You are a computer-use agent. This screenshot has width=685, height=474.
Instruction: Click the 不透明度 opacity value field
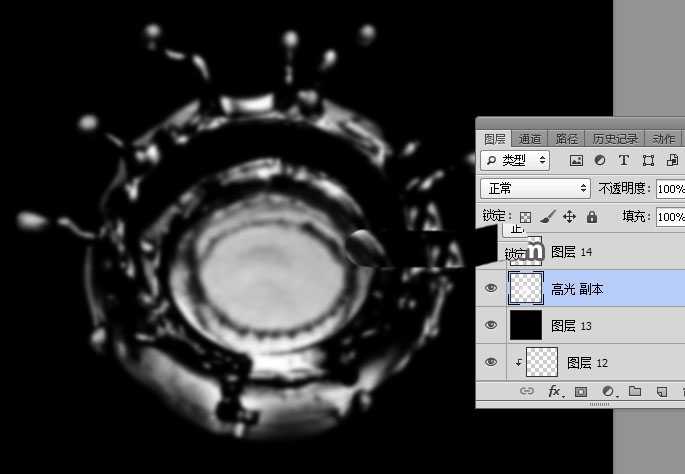(x=669, y=188)
